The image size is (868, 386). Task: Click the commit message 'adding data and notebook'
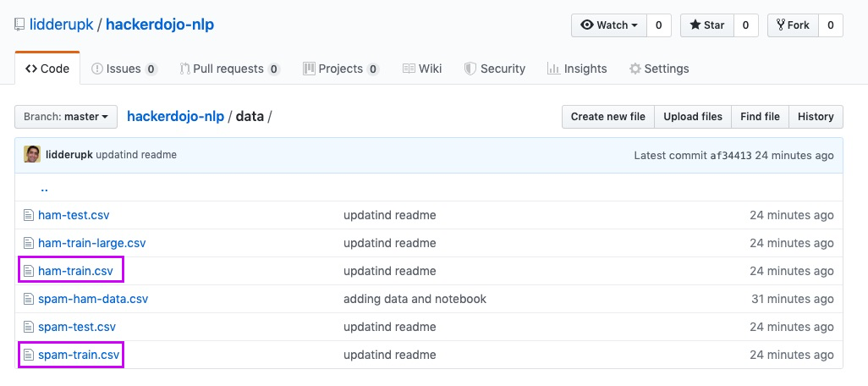[x=415, y=299]
